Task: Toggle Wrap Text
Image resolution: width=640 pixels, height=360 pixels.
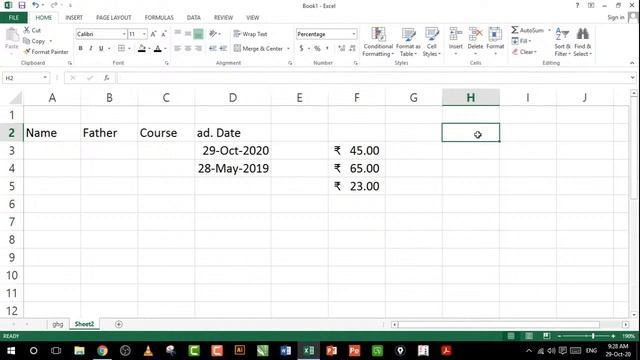Action: (250, 34)
